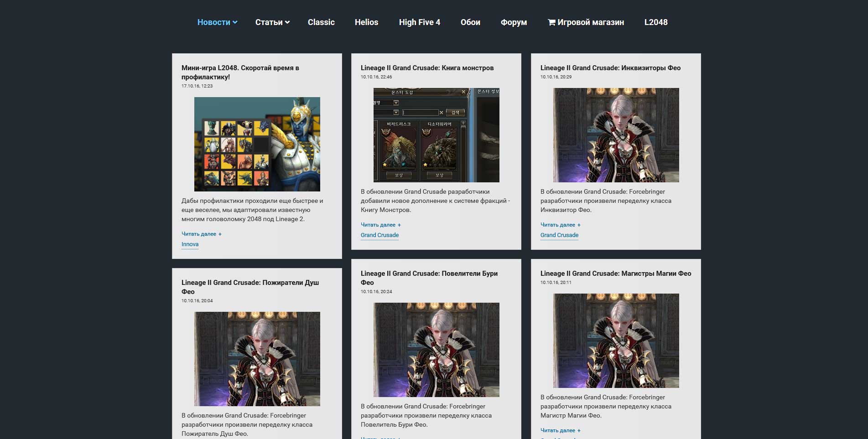
Task: Click the date 10.10.16, 20:29
Action: point(556,77)
